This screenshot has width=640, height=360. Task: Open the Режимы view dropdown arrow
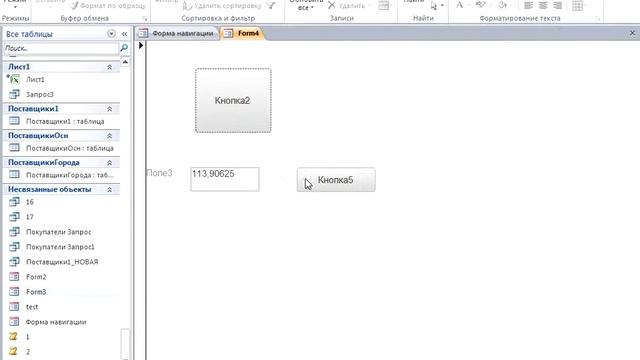(16, 7)
